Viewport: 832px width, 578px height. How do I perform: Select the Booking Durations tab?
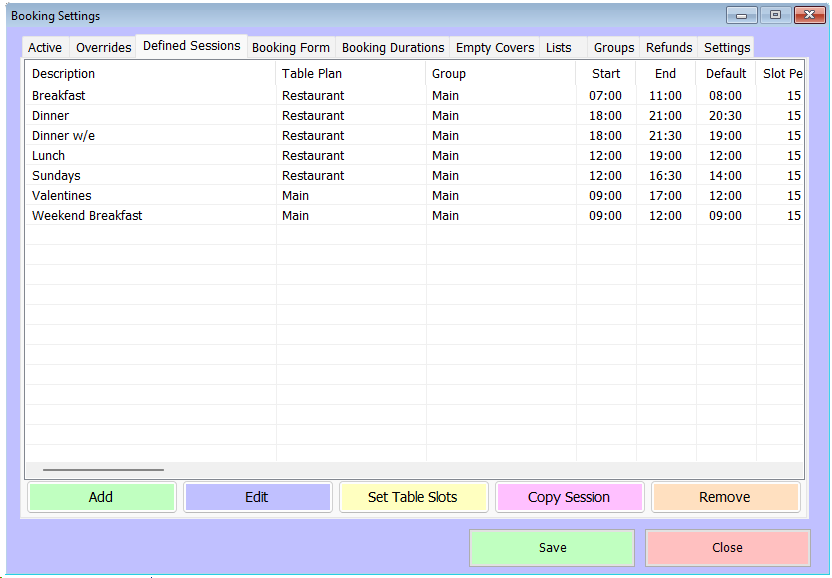[393, 48]
